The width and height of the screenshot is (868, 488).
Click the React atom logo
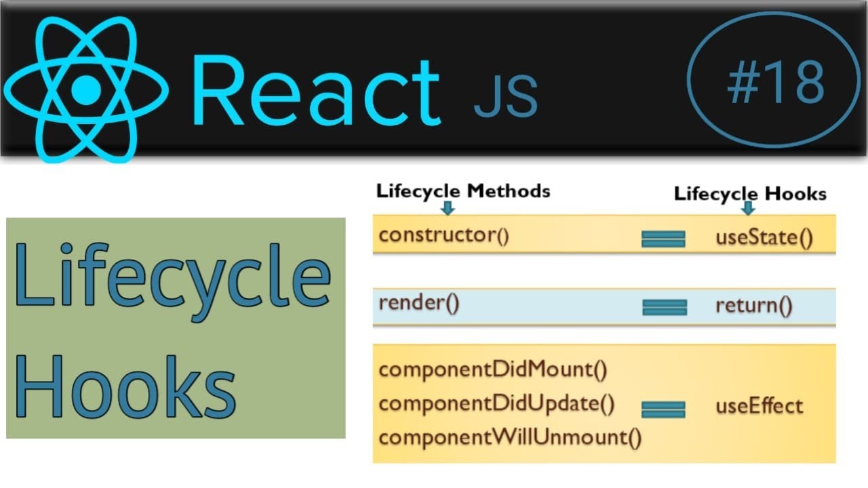point(86,89)
